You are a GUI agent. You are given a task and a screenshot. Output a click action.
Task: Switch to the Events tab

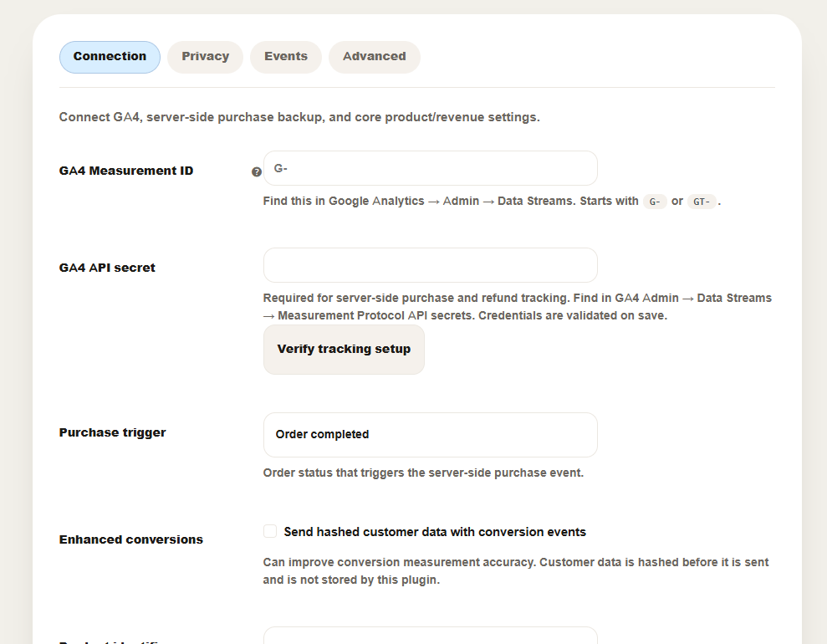coord(286,57)
